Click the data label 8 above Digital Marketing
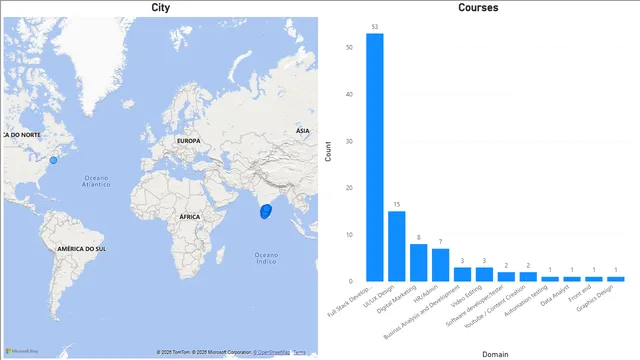Viewport: 640px width, 360px height. pyautogui.click(x=419, y=238)
